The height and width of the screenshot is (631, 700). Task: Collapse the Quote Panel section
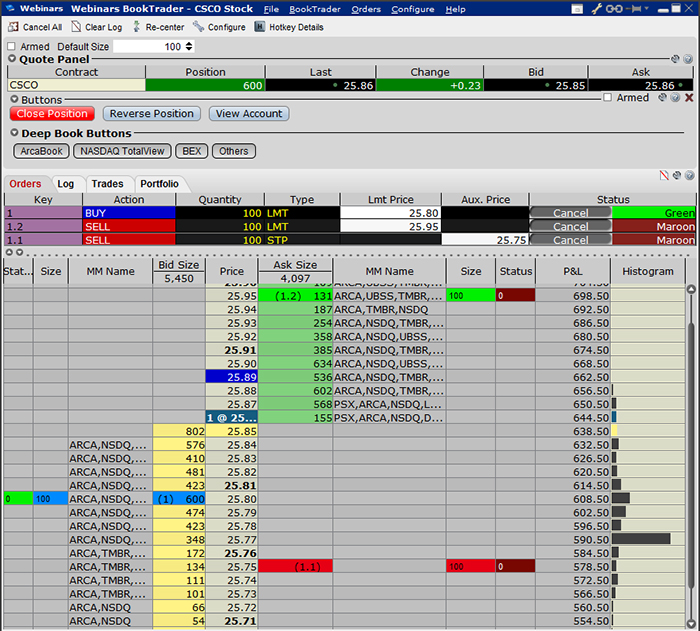(12, 59)
